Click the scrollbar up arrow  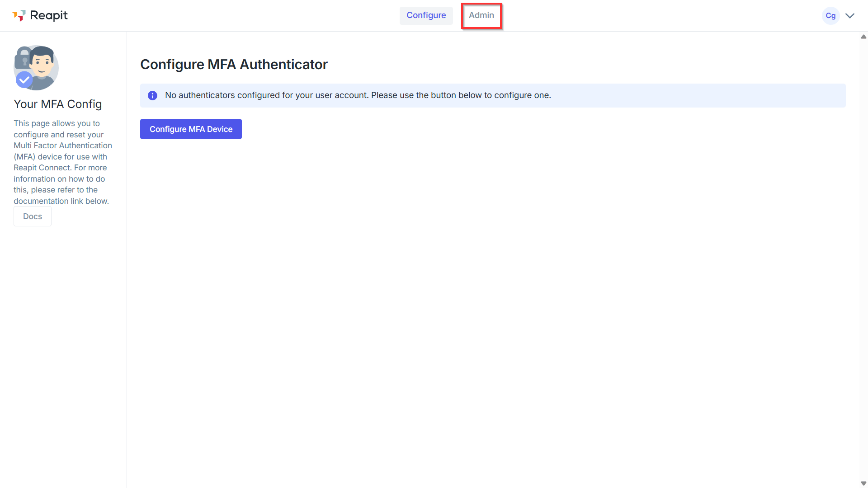(863, 37)
